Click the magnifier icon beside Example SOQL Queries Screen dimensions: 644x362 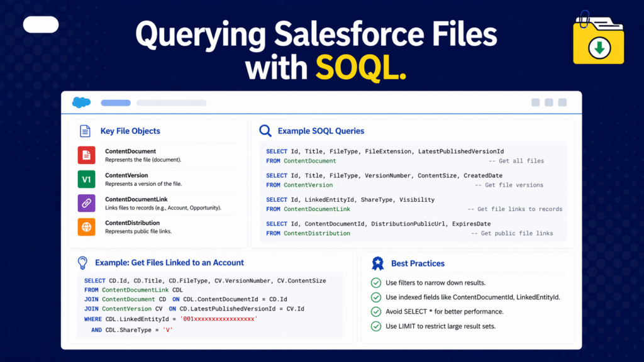265,131
